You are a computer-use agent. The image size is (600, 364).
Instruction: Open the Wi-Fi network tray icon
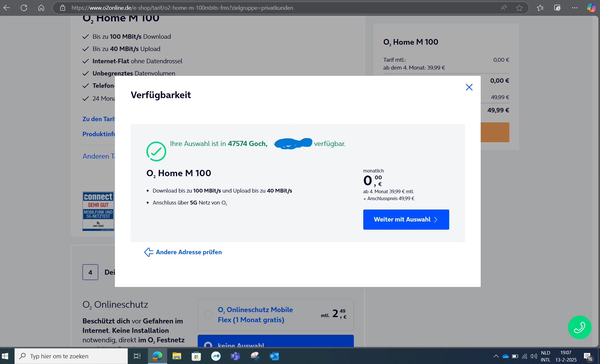[x=525, y=356]
